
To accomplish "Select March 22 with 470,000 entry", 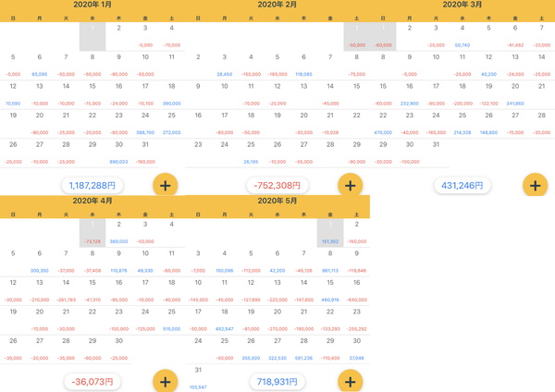I will (x=383, y=124).
